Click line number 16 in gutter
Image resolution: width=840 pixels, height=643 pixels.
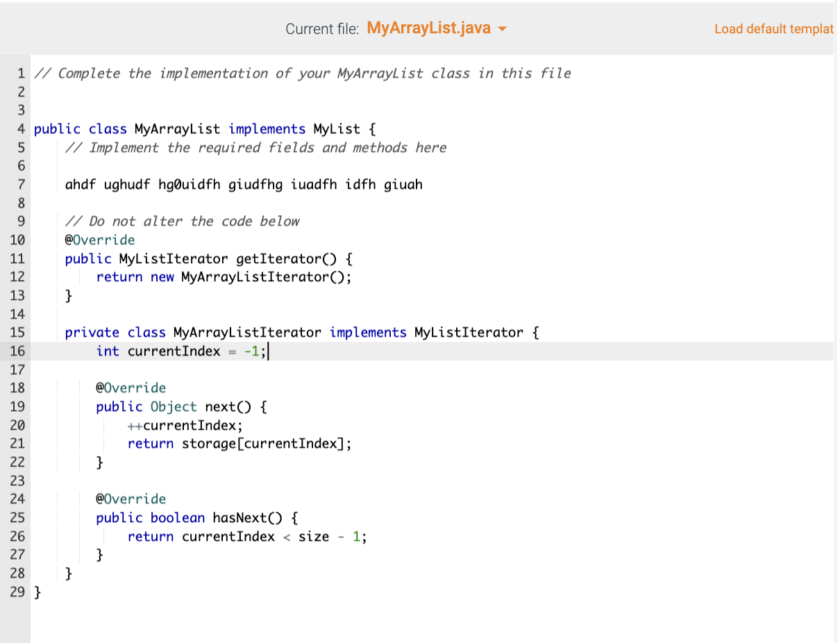(x=17, y=351)
